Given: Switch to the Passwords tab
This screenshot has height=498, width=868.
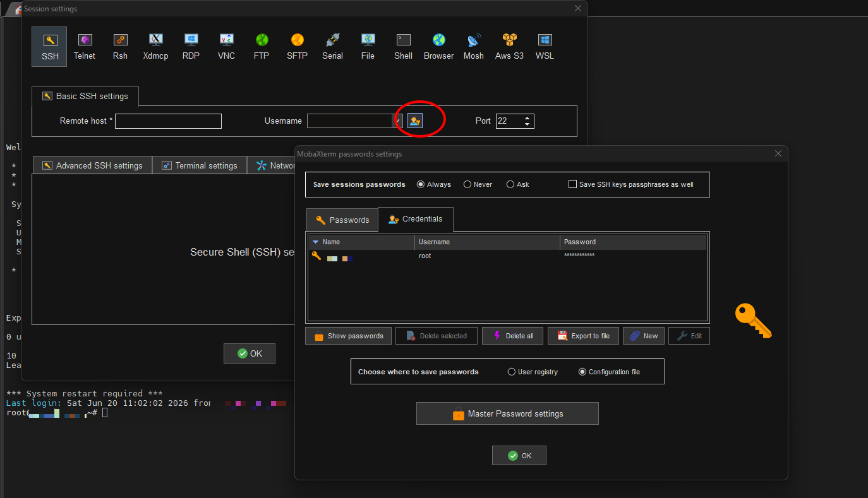Looking at the screenshot, I should [x=342, y=220].
